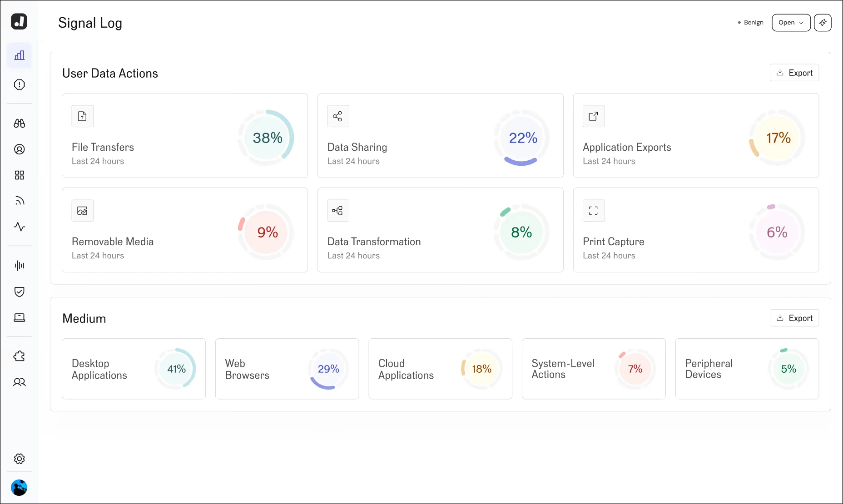
Task: Open the activity pulse icon
Action: point(20,227)
